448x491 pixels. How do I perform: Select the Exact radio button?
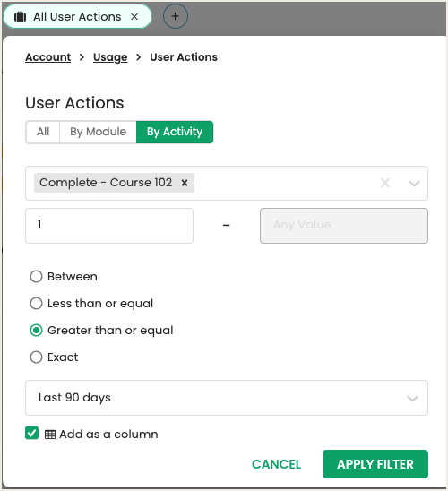click(x=36, y=357)
